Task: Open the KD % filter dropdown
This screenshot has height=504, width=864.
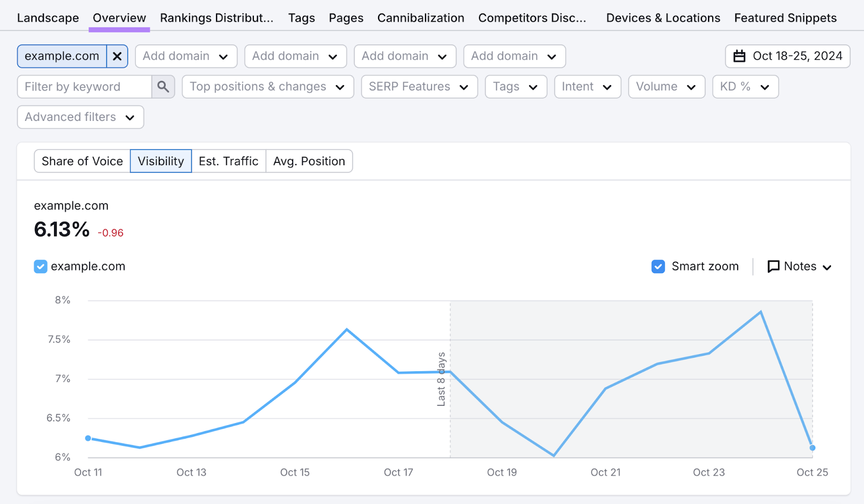Action: point(745,86)
